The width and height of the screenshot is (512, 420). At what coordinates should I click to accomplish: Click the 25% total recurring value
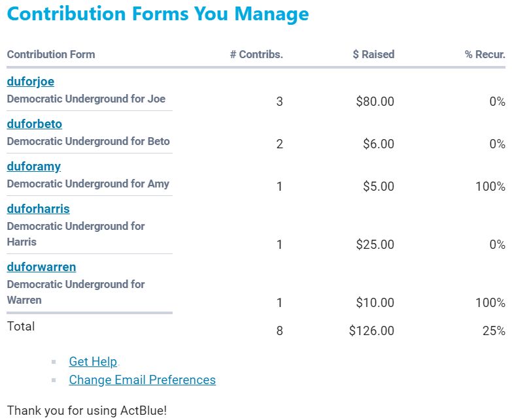494,331
